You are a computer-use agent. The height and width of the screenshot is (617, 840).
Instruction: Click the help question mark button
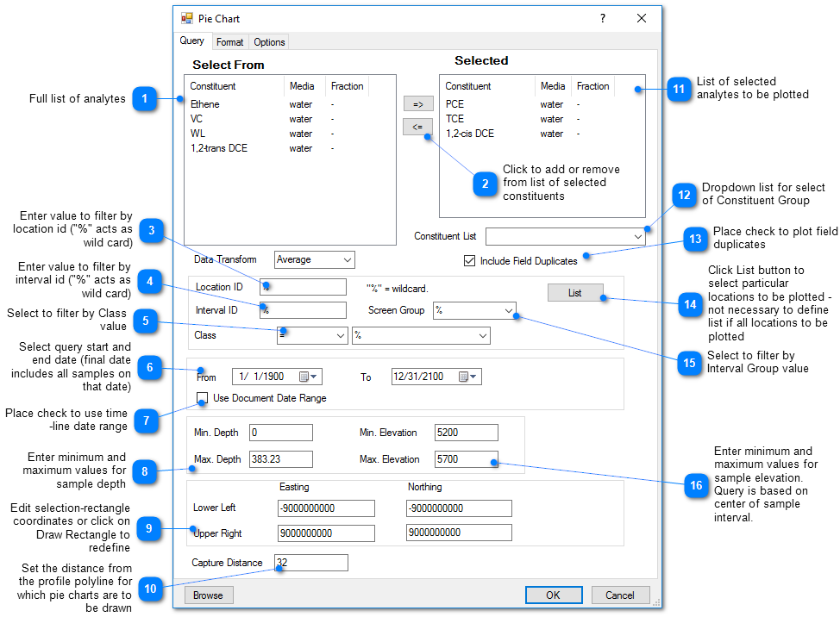(602, 18)
